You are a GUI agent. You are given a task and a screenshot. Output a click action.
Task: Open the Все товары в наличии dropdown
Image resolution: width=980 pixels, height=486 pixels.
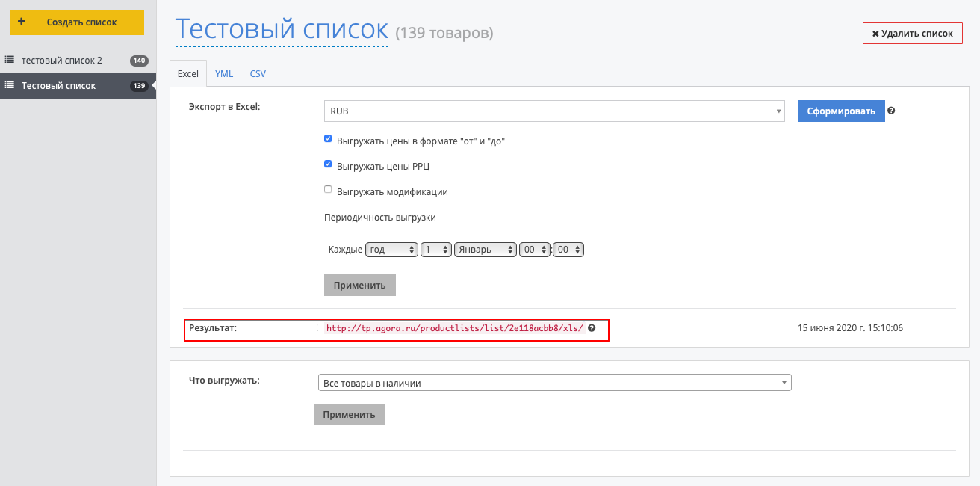[x=554, y=383]
